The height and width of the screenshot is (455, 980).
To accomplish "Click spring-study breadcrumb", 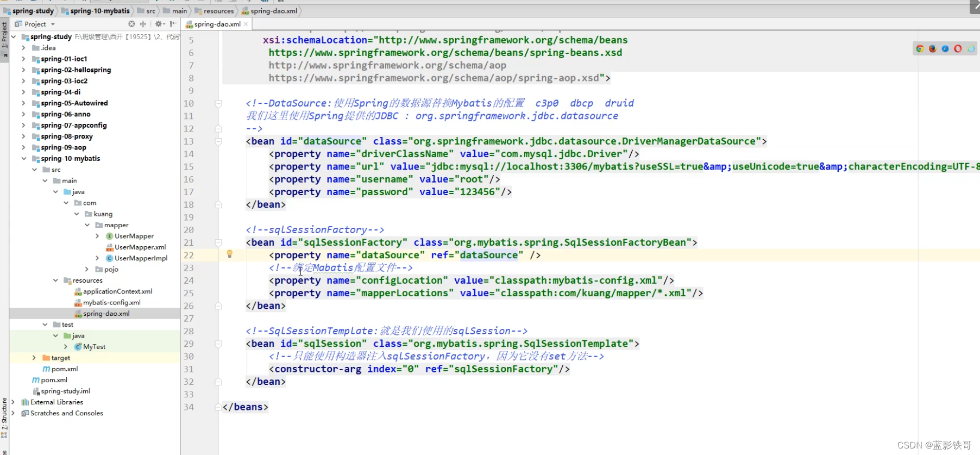I will click(29, 11).
